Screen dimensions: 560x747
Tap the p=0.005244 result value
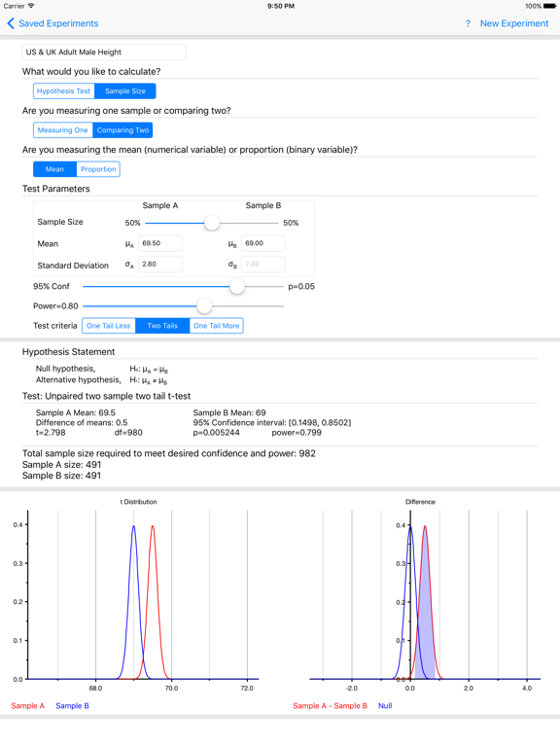click(x=216, y=433)
